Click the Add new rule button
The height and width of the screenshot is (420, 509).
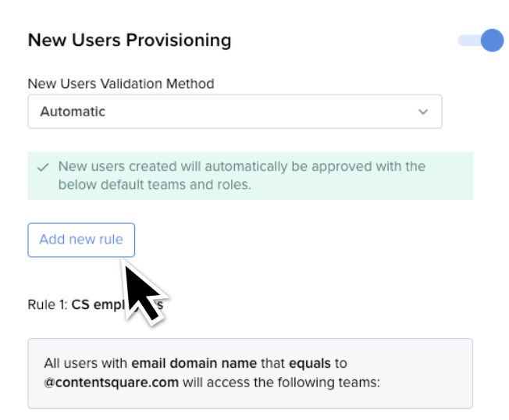(81, 240)
